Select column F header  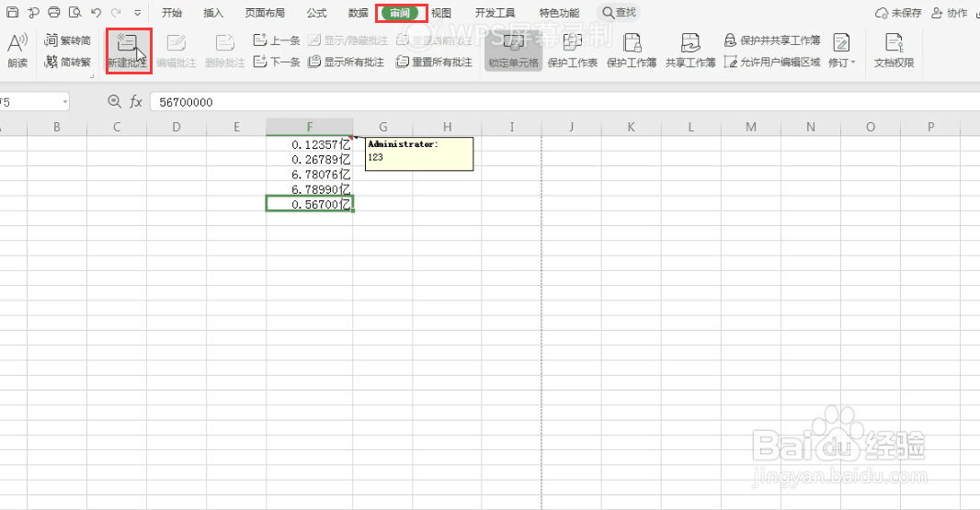pyautogui.click(x=310, y=127)
